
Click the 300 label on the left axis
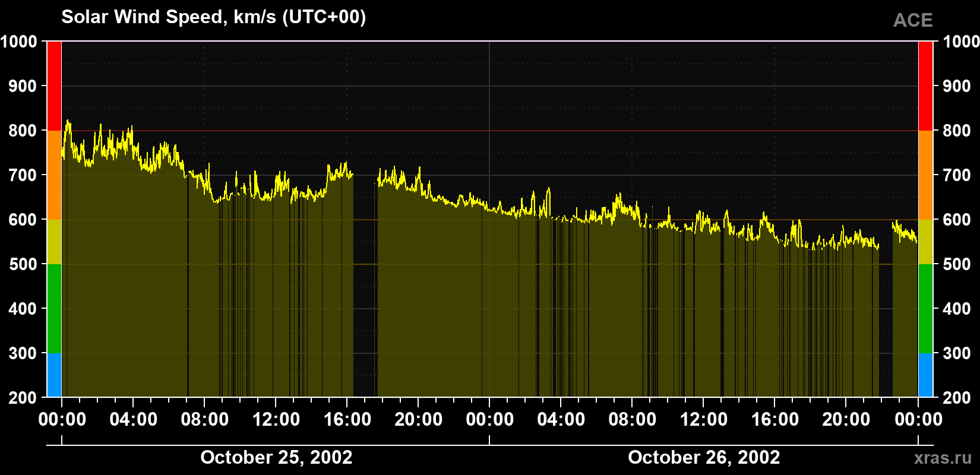pos(23,353)
